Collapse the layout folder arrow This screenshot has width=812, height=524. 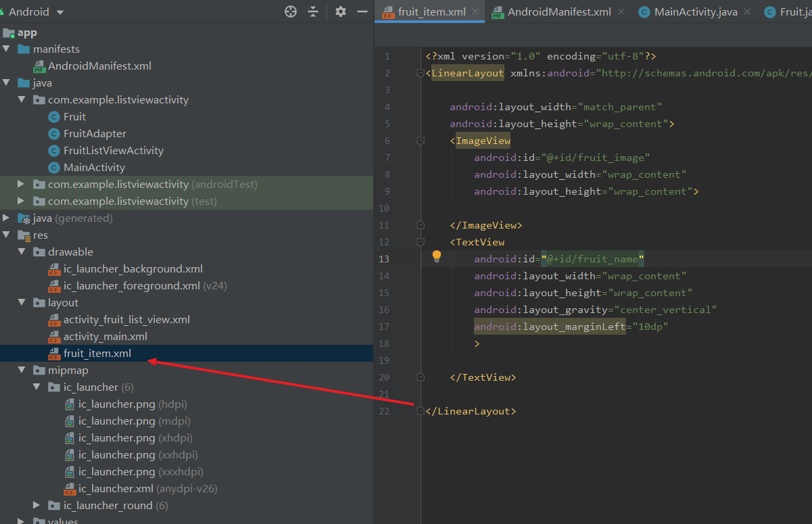(x=22, y=303)
